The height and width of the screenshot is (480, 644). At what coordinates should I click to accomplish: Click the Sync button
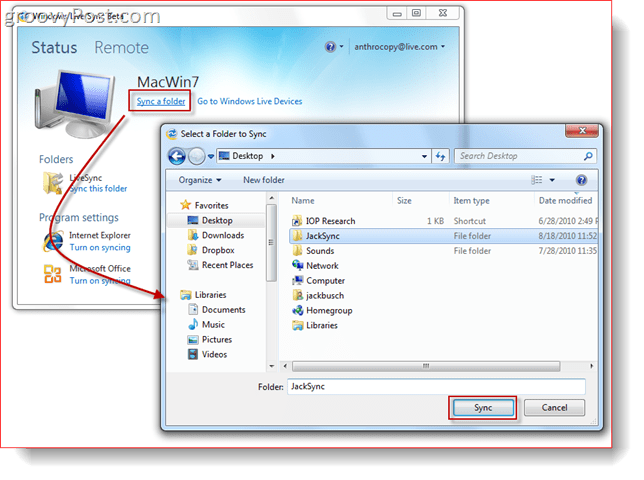[x=483, y=407]
